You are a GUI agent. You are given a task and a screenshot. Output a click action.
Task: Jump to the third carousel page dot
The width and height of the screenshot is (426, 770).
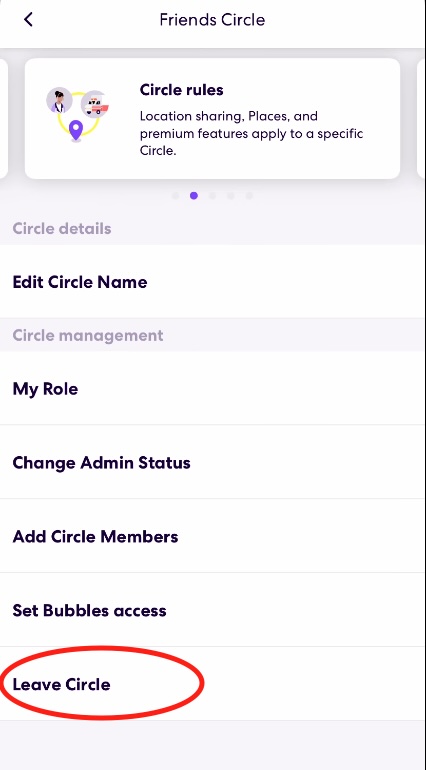pos(212,196)
